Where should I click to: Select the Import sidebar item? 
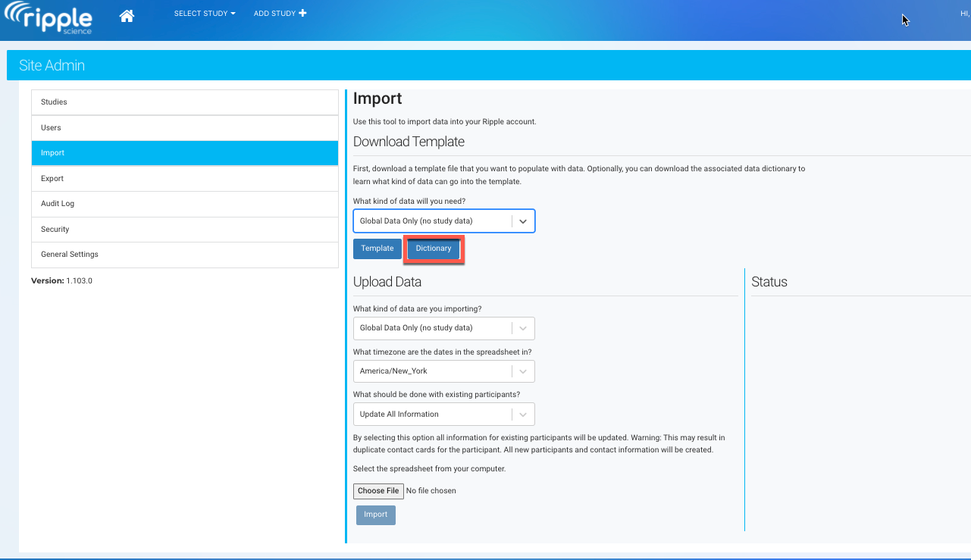click(x=184, y=153)
